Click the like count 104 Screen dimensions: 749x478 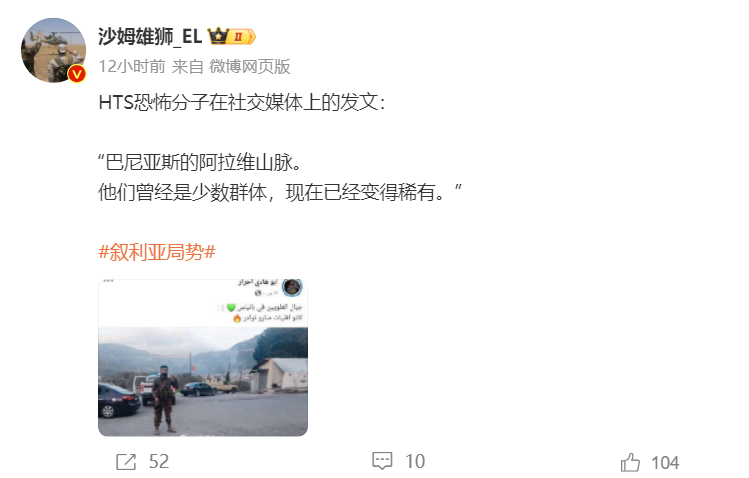tap(665, 463)
